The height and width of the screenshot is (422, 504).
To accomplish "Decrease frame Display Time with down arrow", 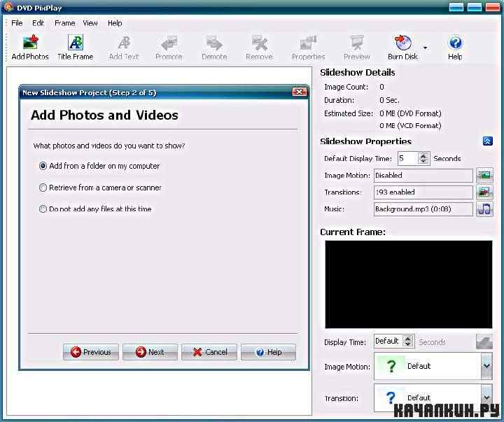I will pos(408,344).
